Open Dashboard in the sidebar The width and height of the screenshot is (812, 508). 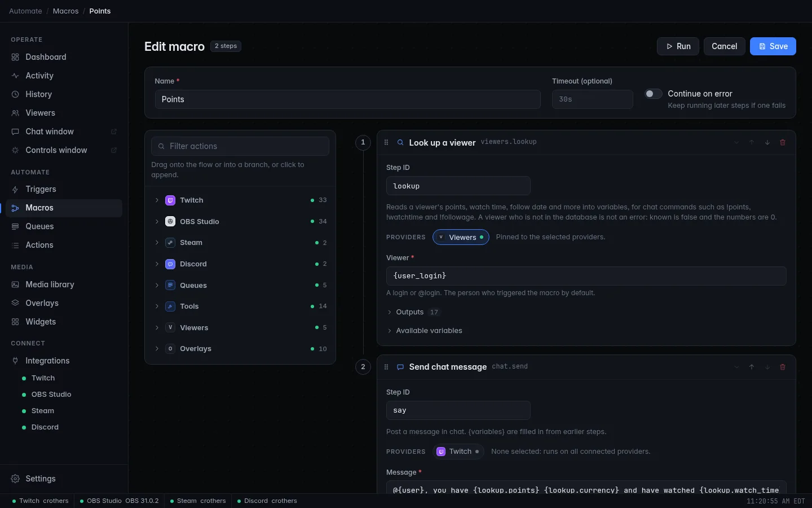tap(64, 57)
